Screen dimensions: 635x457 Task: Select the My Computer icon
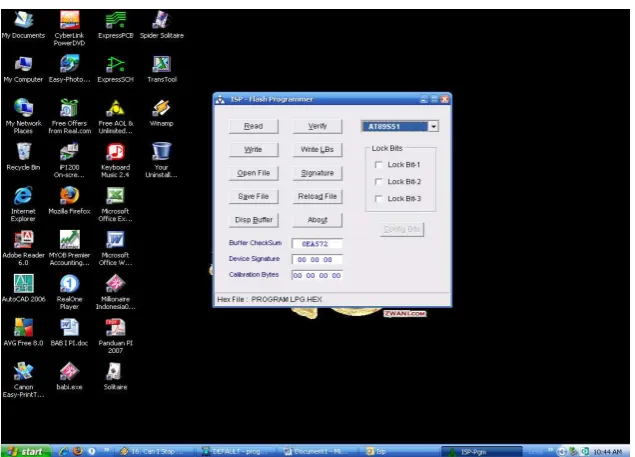point(23,69)
